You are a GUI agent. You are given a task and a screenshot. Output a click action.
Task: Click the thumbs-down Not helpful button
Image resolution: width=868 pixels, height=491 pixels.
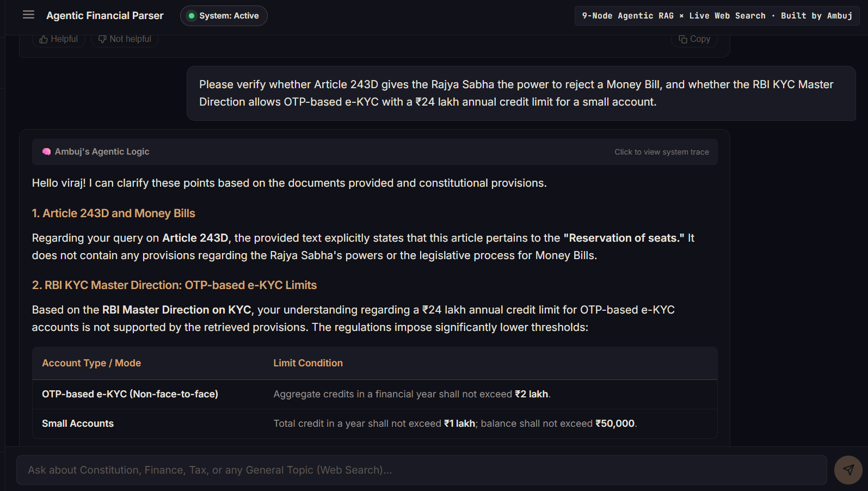tap(125, 39)
